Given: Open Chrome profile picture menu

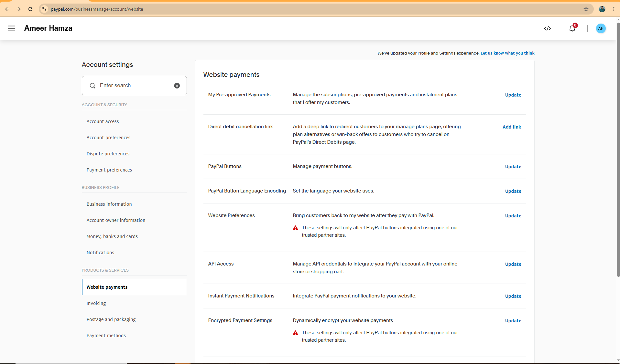Looking at the screenshot, I should [602, 9].
